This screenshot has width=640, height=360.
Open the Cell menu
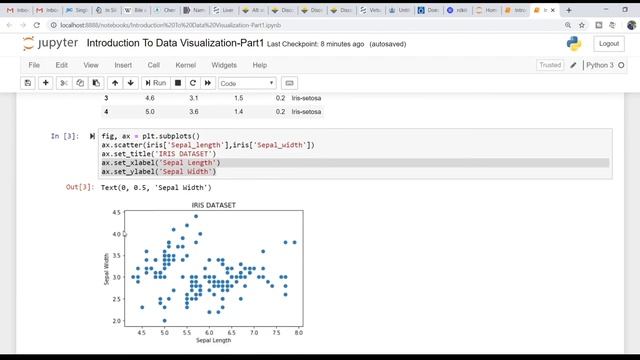[x=153, y=65]
